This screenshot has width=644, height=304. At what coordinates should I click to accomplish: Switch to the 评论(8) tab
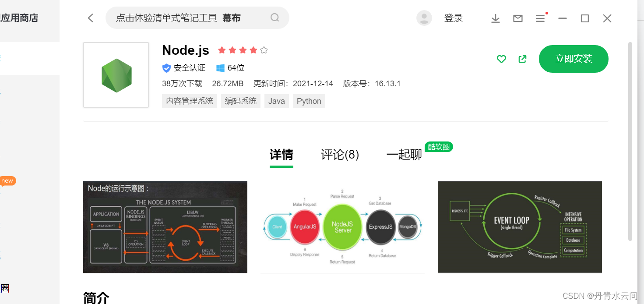click(340, 155)
